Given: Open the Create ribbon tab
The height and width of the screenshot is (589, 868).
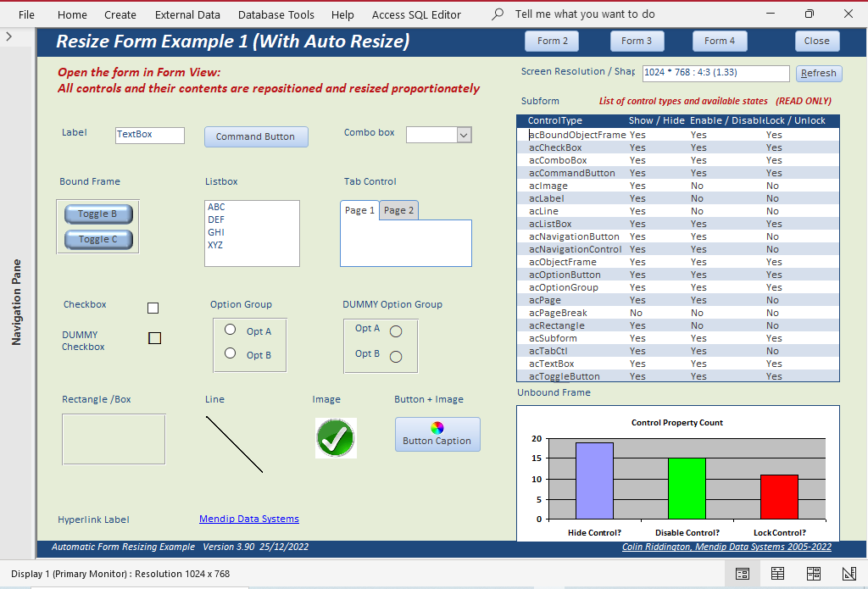Looking at the screenshot, I should pos(120,15).
